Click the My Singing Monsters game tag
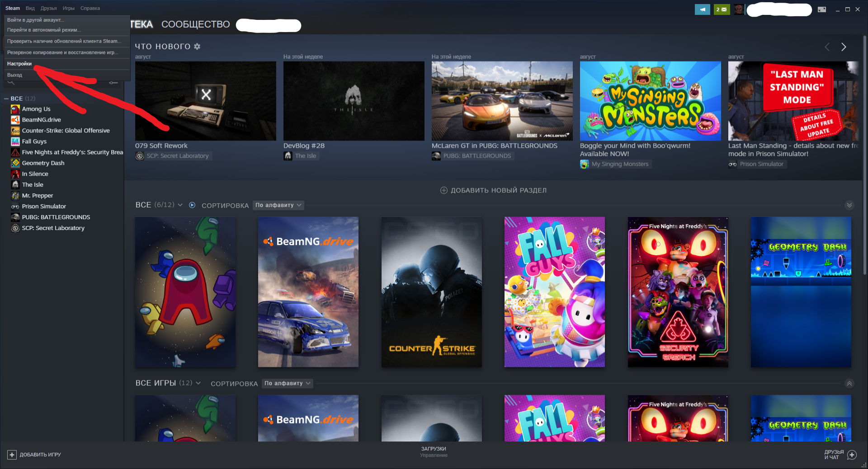868x469 pixels. pos(616,164)
